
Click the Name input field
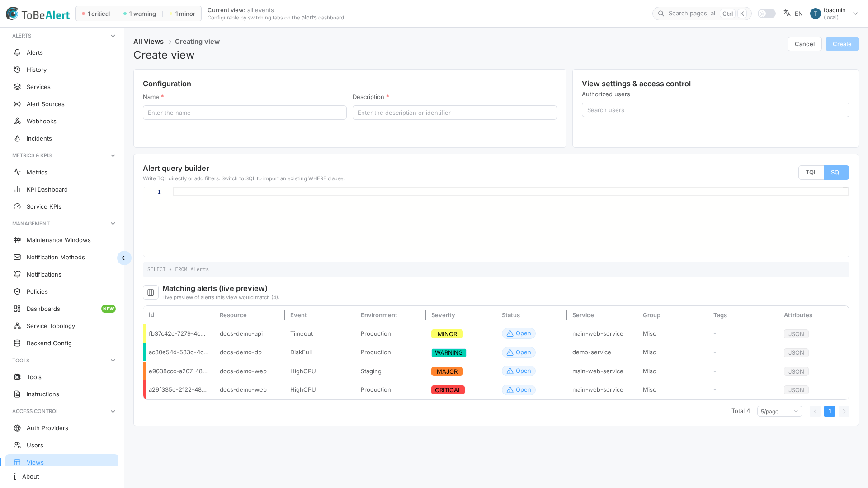[x=245, y=113]
